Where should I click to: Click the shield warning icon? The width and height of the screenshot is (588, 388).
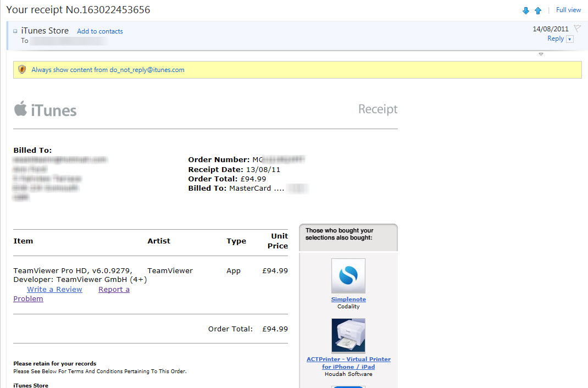22,69
